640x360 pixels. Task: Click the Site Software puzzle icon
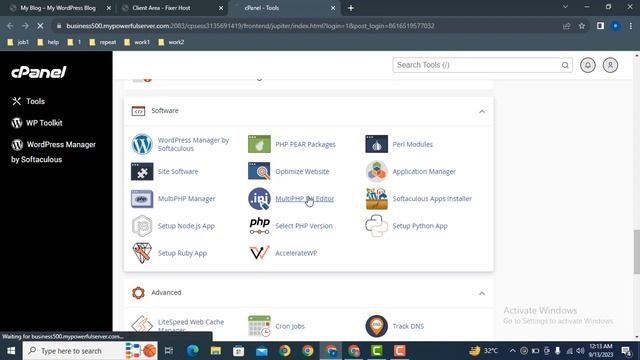[142, 171]
